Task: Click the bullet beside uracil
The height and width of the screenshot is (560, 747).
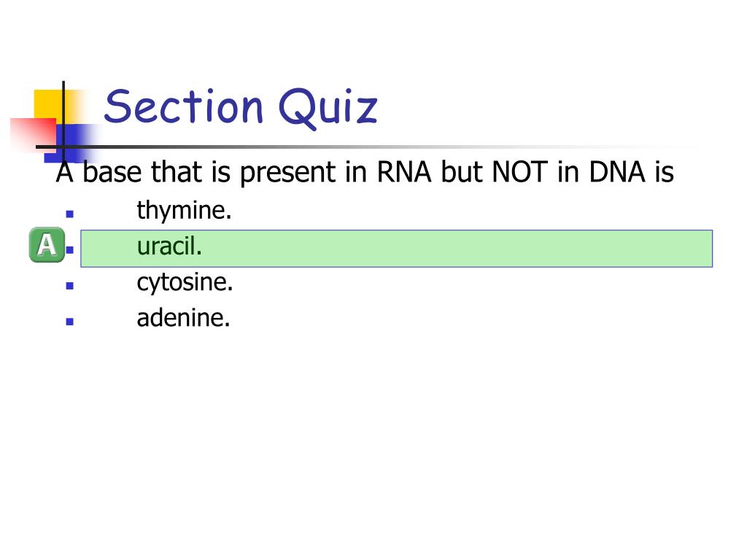Action: coord(70,249)
